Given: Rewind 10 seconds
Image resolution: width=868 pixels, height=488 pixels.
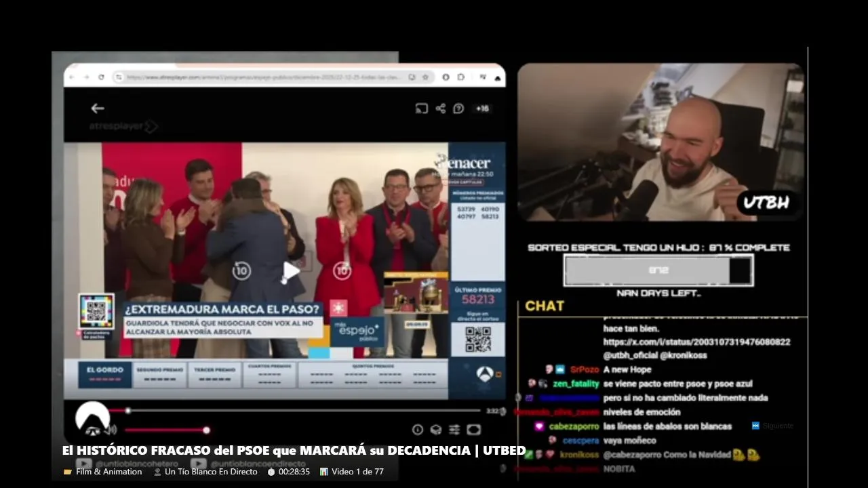Looking at the screenshot, I should [241, 272].
